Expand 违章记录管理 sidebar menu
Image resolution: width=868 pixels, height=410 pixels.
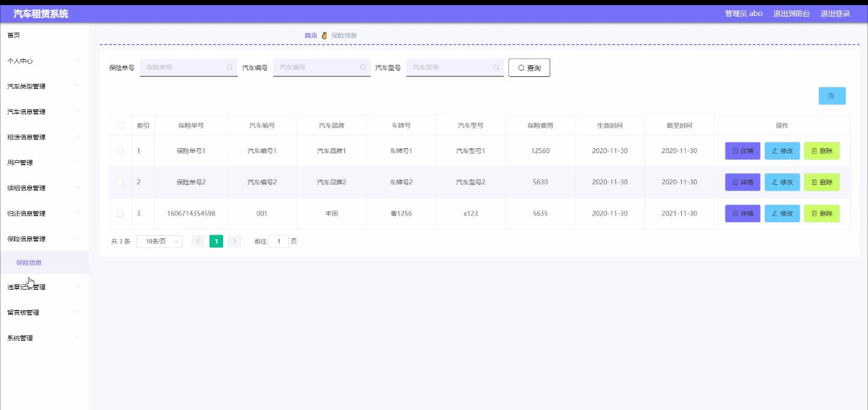pyautogui.click(x=44, y=287)
